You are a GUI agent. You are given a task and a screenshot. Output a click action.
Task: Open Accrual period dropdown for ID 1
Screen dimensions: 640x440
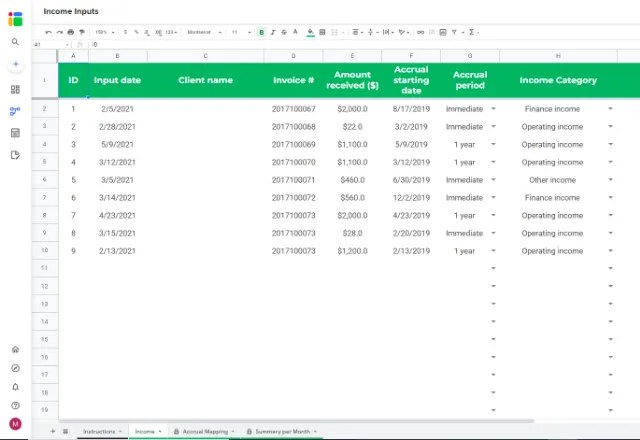coord(493,109)
